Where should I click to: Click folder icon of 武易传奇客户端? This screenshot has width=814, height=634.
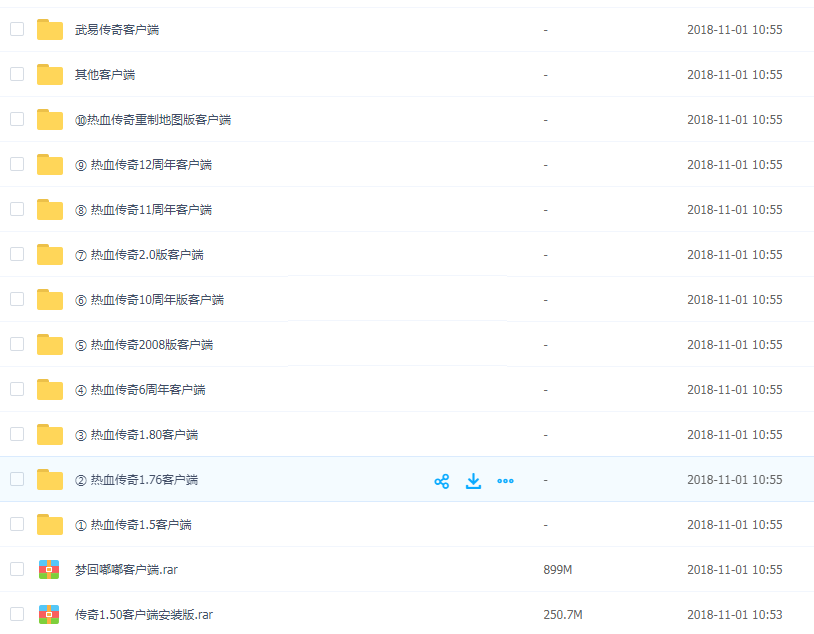click(x=50, y=30)
